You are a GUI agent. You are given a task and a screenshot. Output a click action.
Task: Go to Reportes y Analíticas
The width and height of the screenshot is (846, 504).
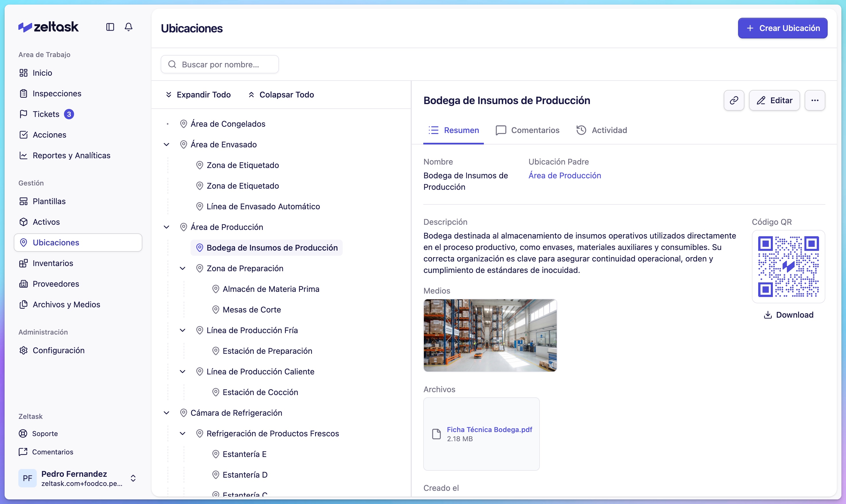coord(71,155)
